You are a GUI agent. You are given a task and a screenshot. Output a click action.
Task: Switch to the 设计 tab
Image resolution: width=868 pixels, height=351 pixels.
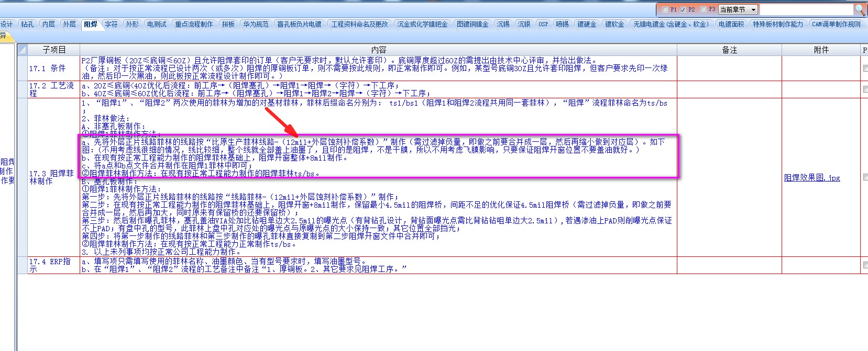6,24
